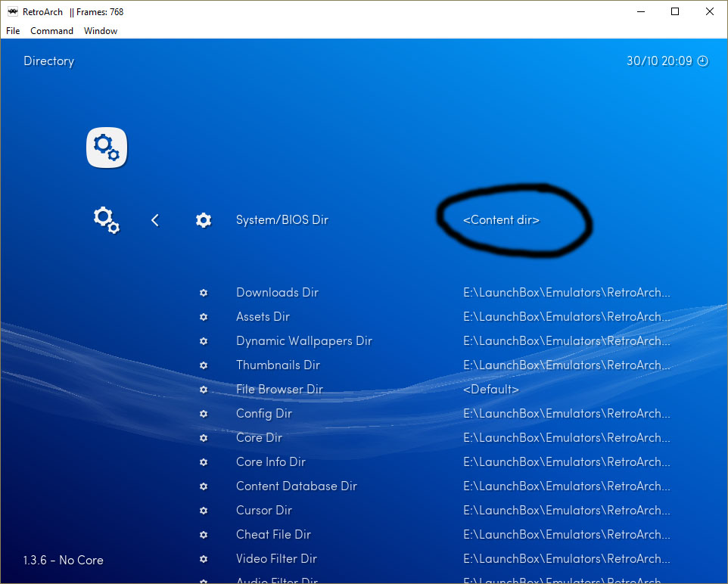Minimize the RetroArch window
The image size is (728, 584).
tap(641, 11)
